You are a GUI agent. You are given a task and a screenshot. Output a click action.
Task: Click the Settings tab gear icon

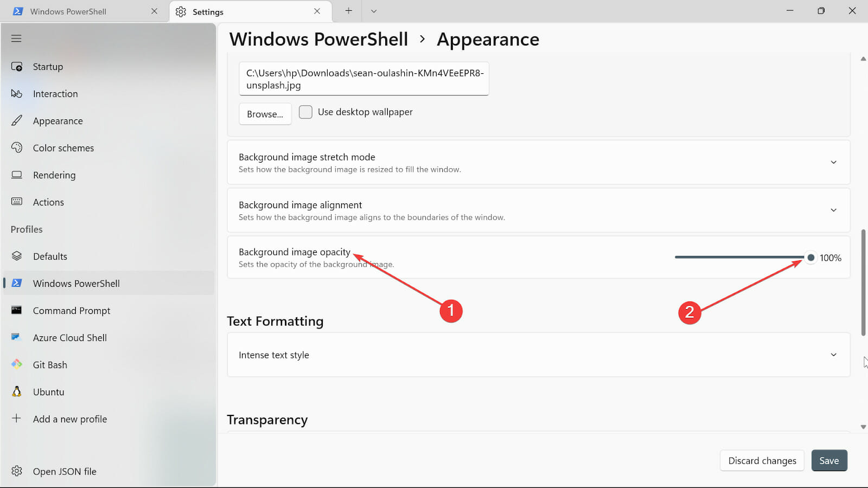coord(181,11)
